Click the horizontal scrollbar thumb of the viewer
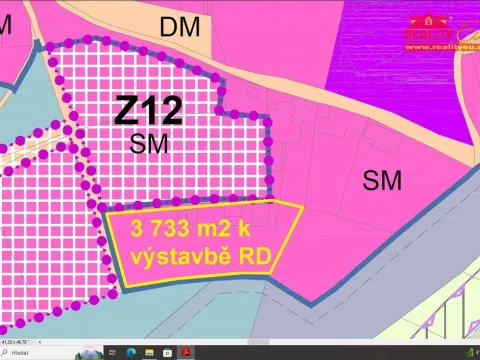This screenshot has height=360, width=480. 259,342
